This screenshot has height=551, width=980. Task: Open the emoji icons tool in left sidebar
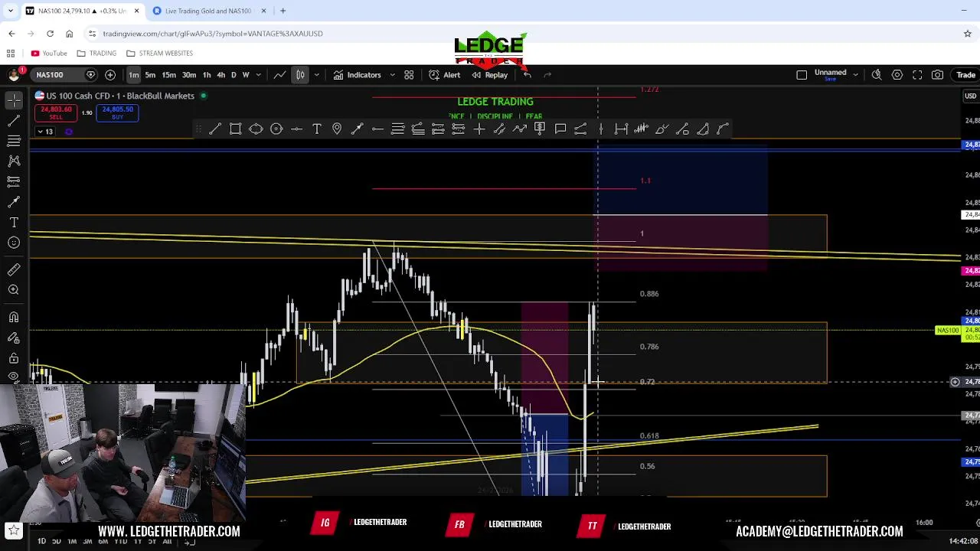pyautogui.click(x=14, y=243)
